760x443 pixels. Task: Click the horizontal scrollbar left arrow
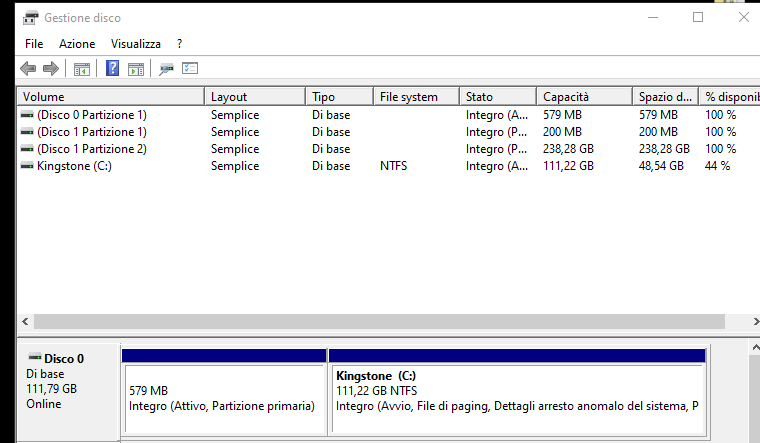pos(25,321)
